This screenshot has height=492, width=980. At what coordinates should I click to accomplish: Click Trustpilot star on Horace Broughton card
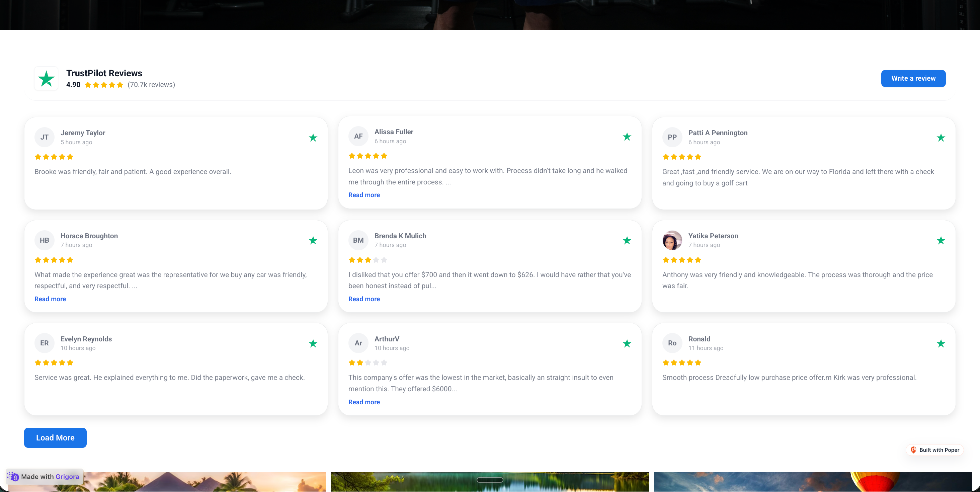click(x=313, y=241)
